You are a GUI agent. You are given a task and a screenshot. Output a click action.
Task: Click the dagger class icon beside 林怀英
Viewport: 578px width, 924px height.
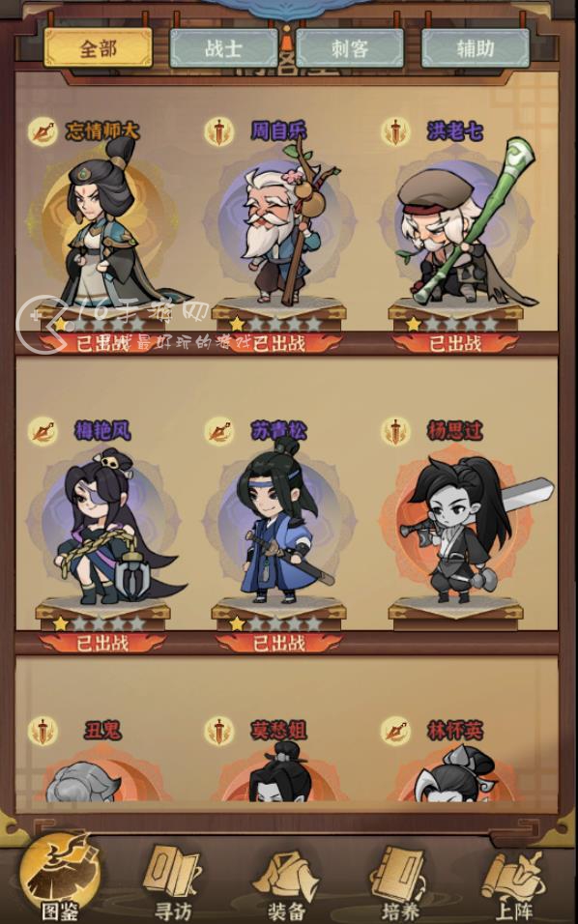click(x=395, y=732)
